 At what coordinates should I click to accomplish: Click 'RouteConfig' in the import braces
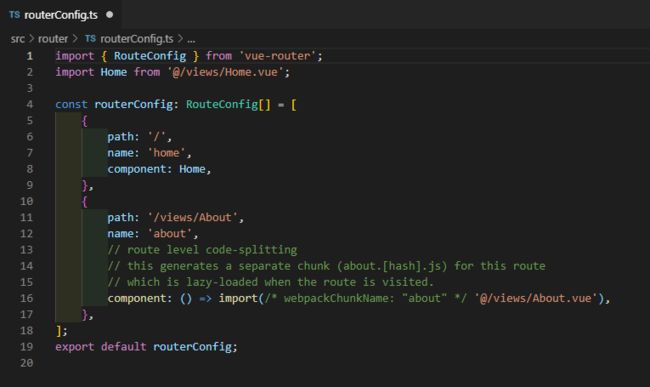pos(150,56)
